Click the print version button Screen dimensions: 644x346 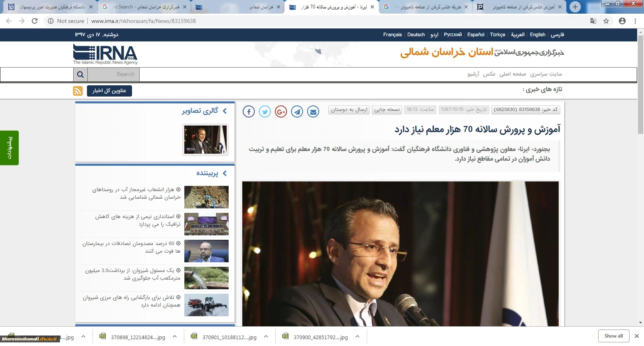[387, 109]
